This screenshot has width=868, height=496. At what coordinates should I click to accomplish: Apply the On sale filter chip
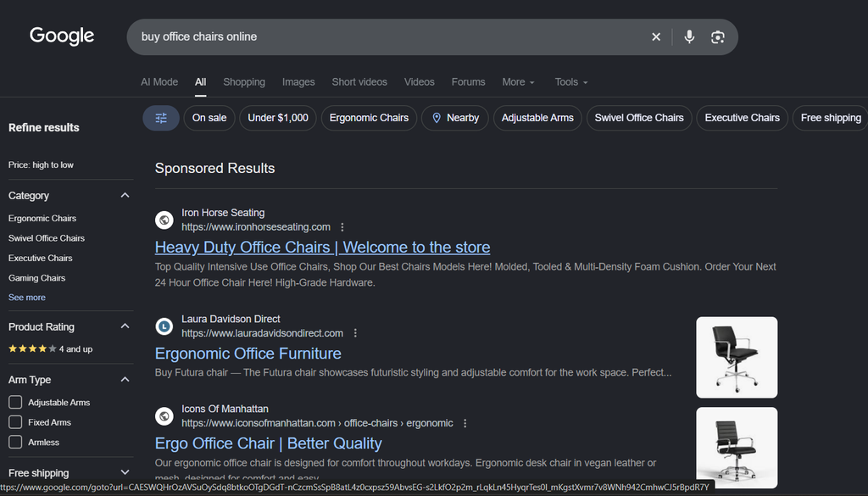[x=209, y=118]
